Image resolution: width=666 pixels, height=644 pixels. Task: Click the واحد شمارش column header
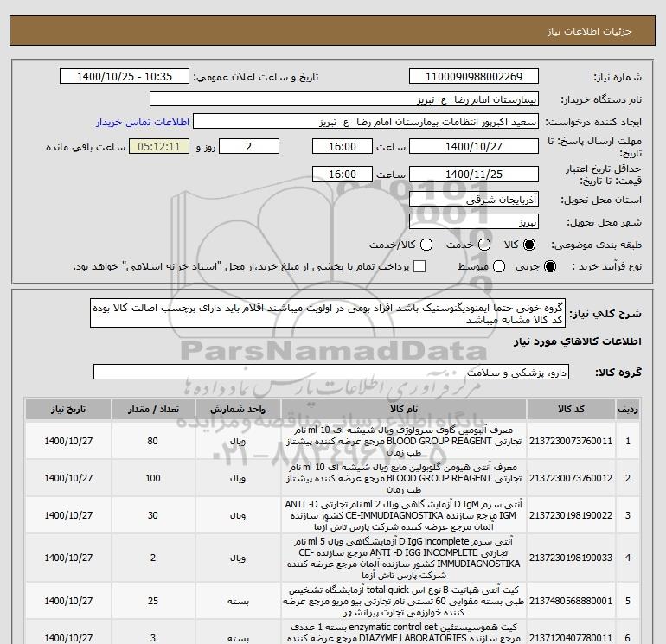click(238, 409)
